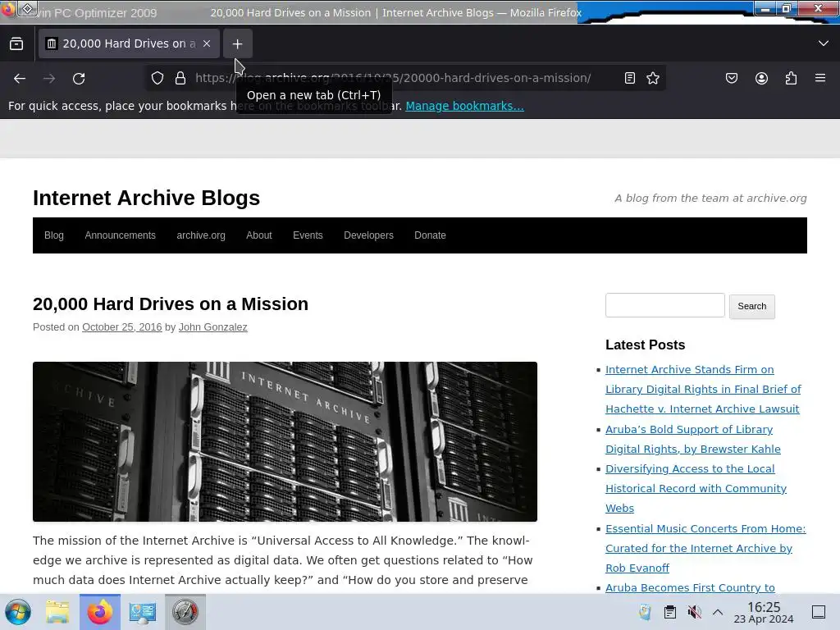The height and width of the screenshot is (630, 840).
Task: Bookmark this page with star icon
Action: point(652,78)
